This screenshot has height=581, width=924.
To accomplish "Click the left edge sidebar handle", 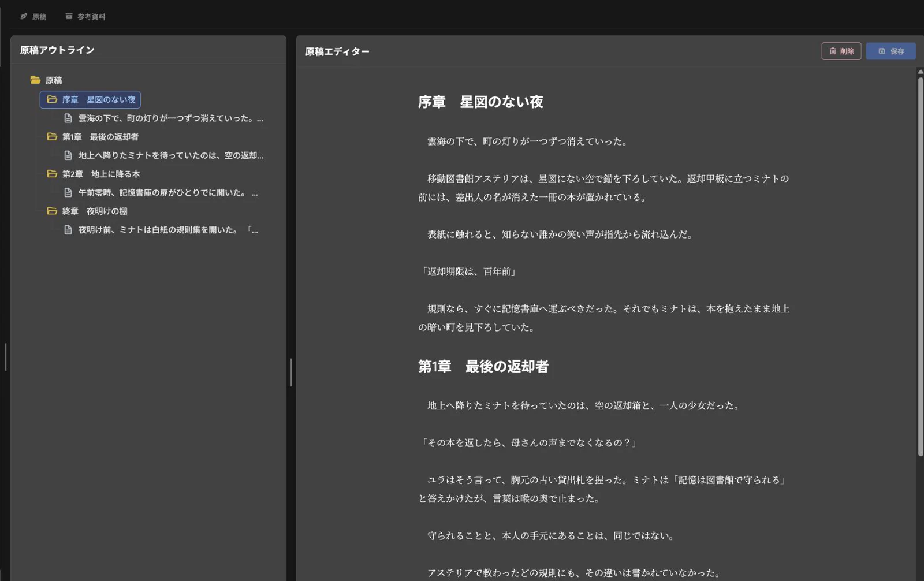I will [x=6, y=357].
